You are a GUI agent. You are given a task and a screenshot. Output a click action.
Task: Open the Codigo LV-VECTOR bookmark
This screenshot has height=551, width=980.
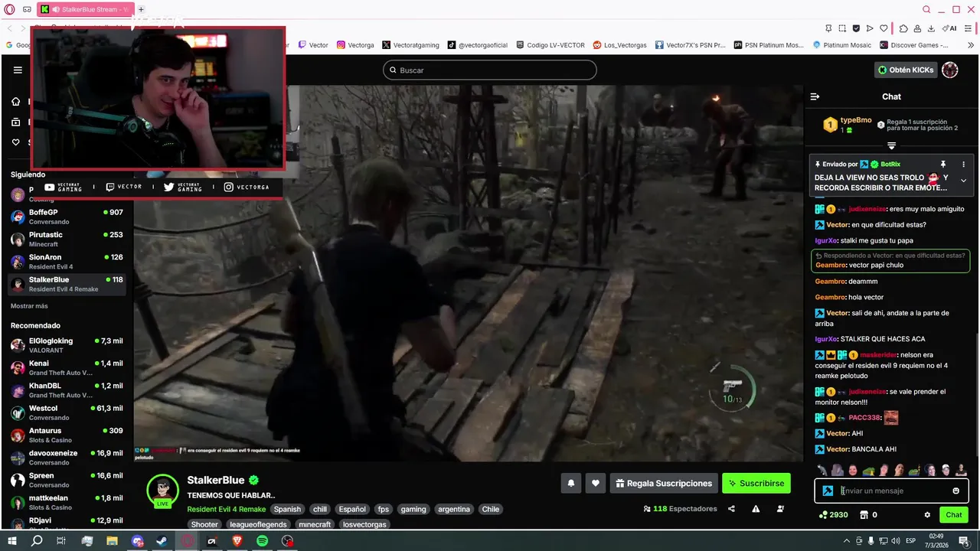pyautogui.click(x=550, y=45)
